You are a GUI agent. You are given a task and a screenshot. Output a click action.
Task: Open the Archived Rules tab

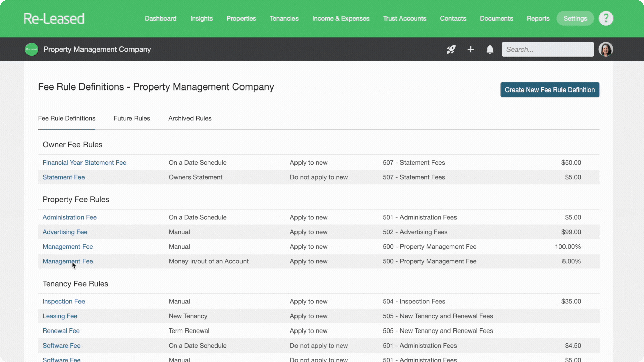(190, 118)
